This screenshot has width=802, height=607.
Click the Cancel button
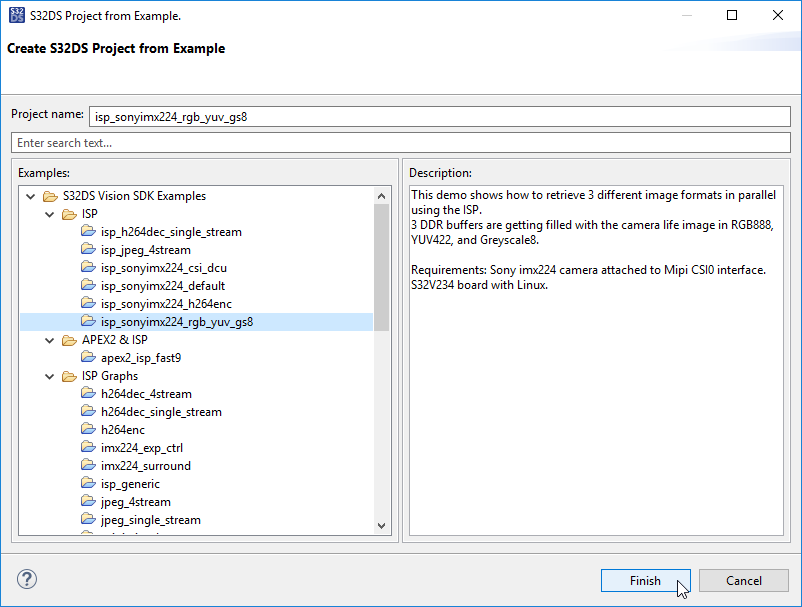[x=744, y=580]
